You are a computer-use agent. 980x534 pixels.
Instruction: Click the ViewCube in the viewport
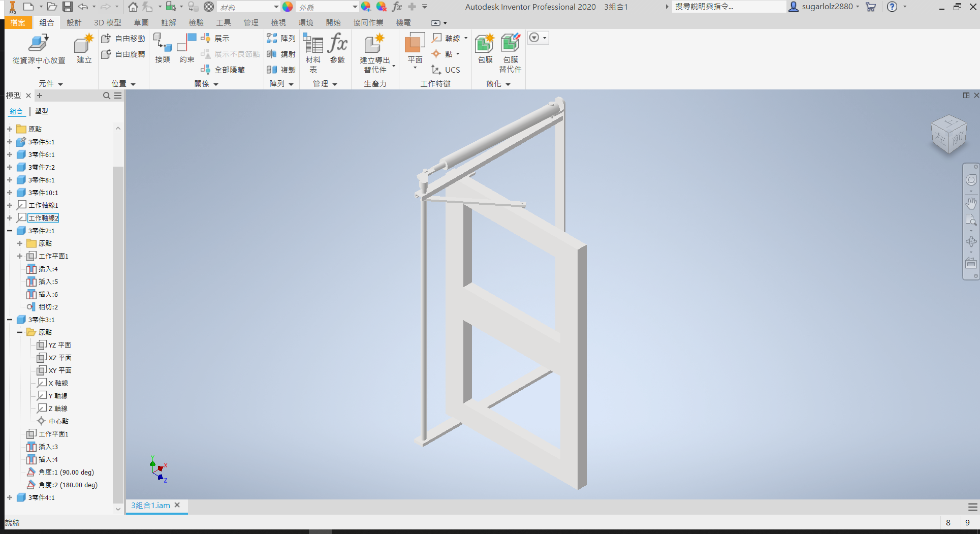tap(949, 134)
